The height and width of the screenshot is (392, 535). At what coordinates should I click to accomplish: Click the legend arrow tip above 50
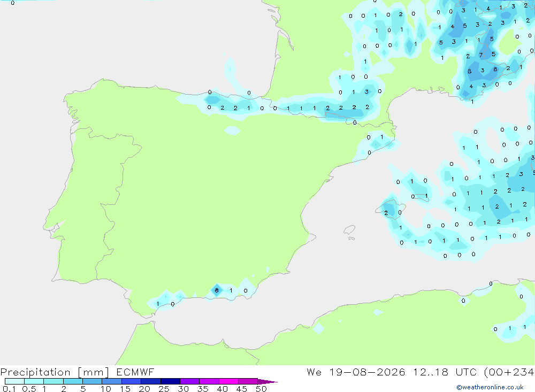pyautogui.click(x=267, y=381)
